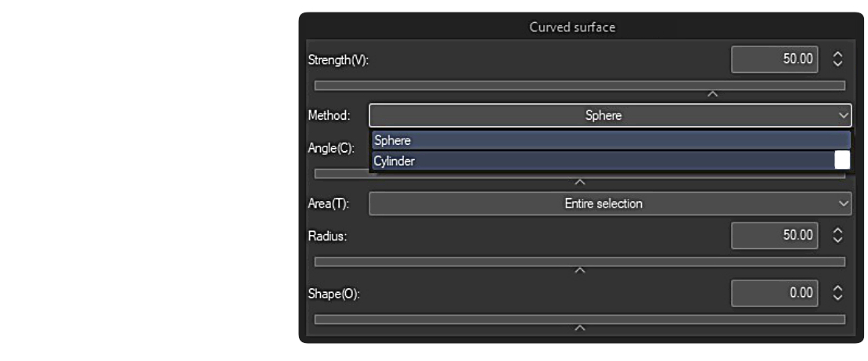Decrease Strength value with down arrow
The width and height of the screenshot is (868, 361).
pyautogui.click(x=837, y=63)
